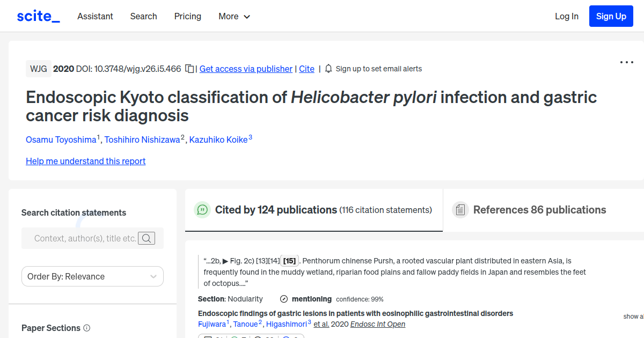Screen dimensions: 644x338
Task: Click the copy DOI icon
Action: point(189,69)
